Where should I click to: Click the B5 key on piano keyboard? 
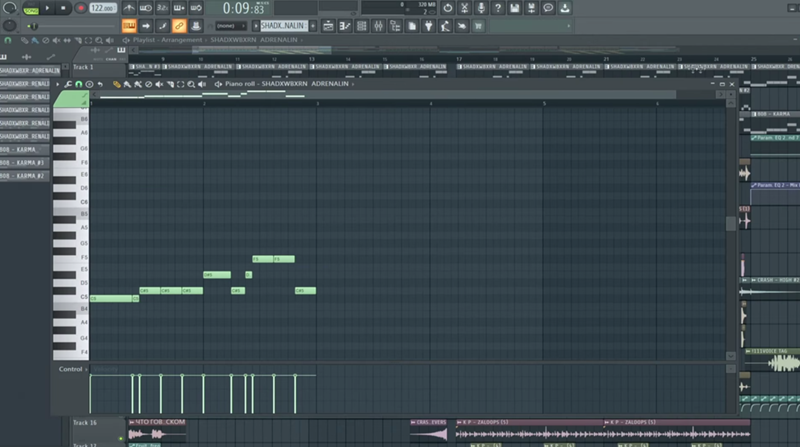coord(71,214)
